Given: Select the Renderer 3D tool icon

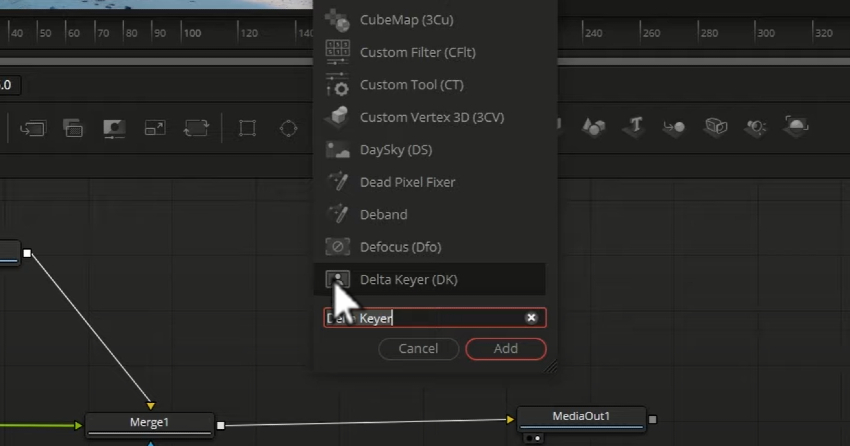Looking at the screenshot, I should pos(796,126).
